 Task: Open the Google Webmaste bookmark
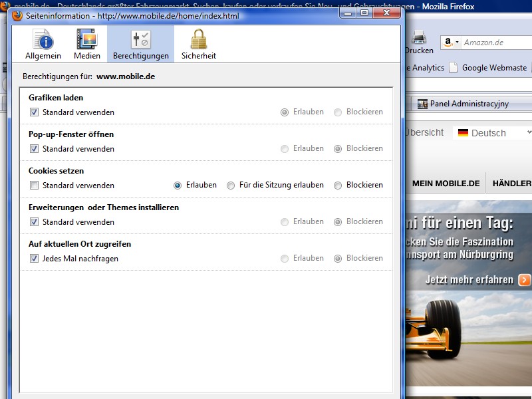488,68
